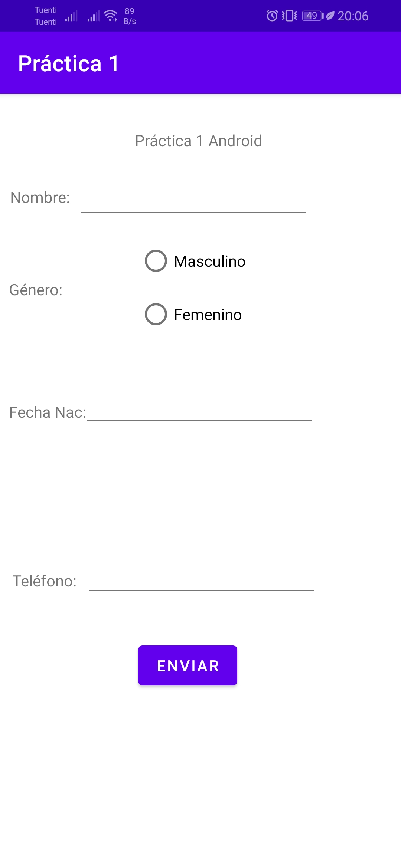Select the Masculino radio button

click(x=156, y=261)
